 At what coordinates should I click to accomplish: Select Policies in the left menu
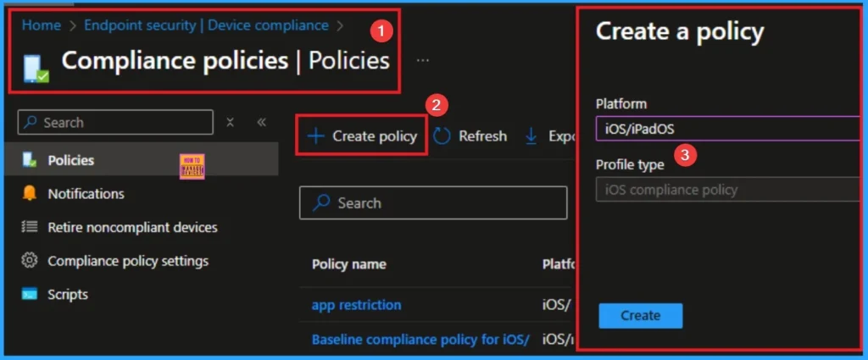click(x=142, y=160)
